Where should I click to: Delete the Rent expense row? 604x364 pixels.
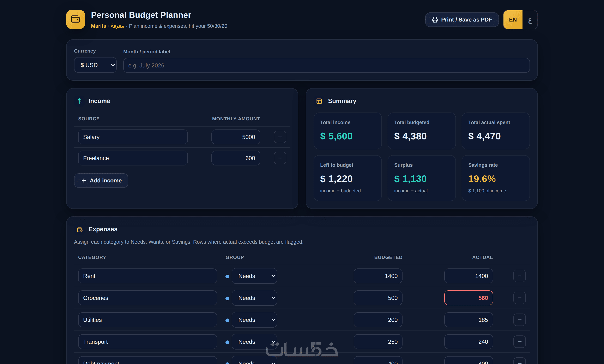click(519, 276)
